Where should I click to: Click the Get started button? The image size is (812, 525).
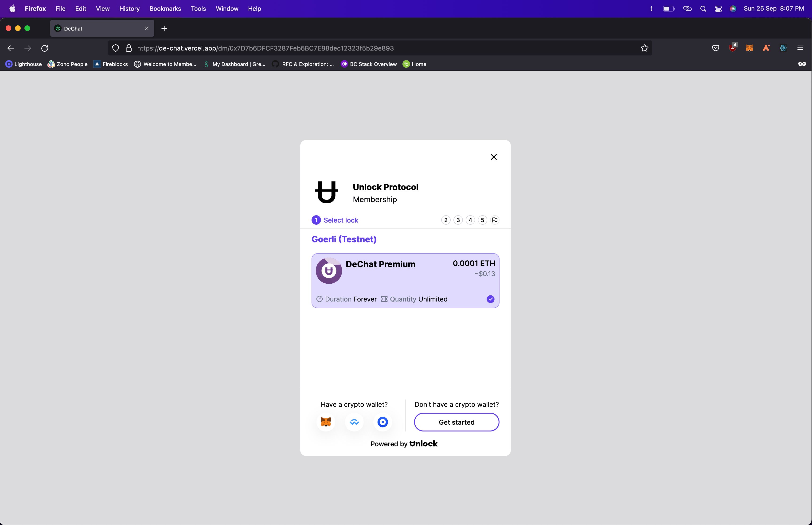(x=457, y=422)
